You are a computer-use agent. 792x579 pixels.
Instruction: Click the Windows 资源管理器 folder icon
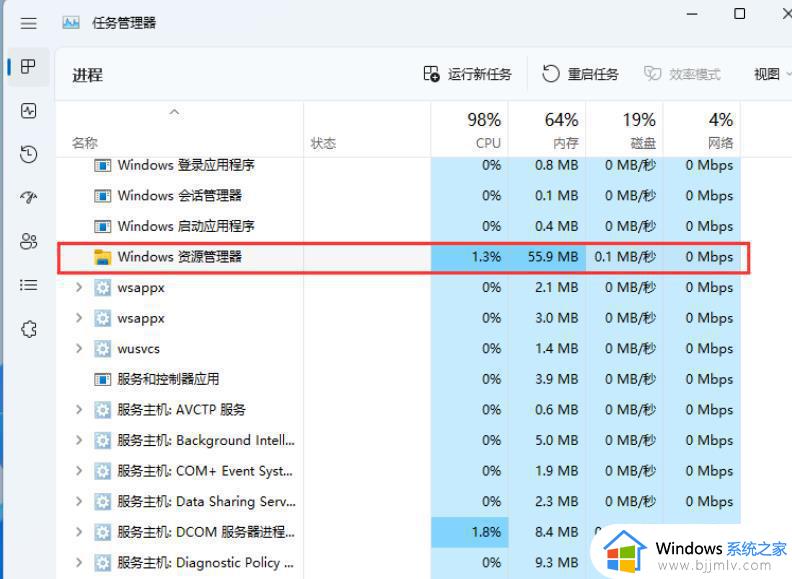pyautogui.click(x=103, y=257)
